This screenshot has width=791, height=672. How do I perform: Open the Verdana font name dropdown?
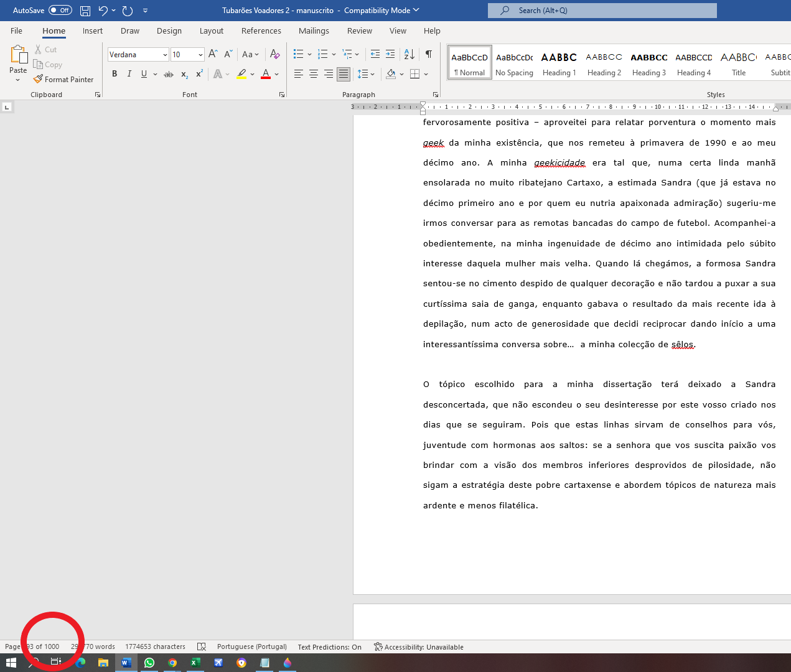pyautogui.click(x=165, y=55)
